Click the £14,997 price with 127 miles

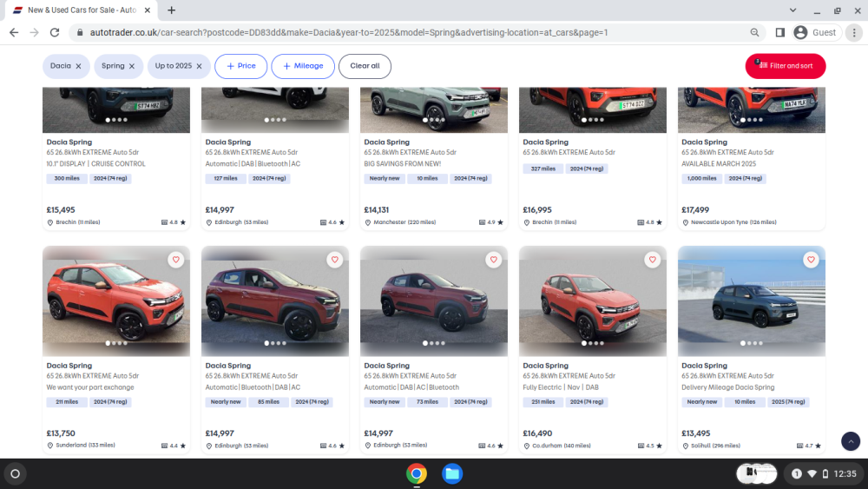[220, 210]
